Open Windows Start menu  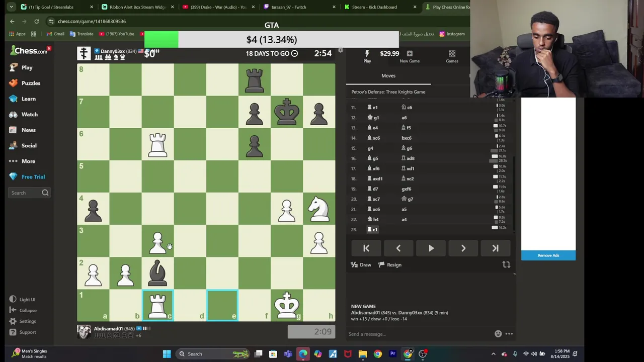(x=167, y=353)
